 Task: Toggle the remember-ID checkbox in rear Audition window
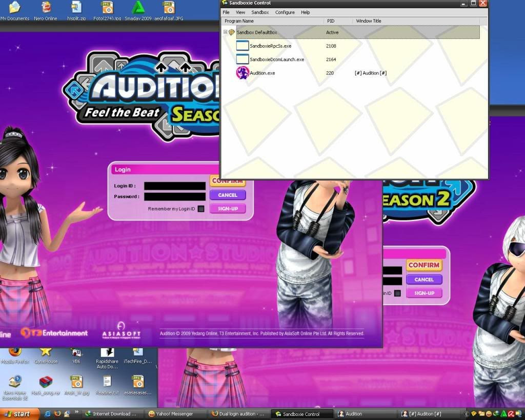(397, 293)
